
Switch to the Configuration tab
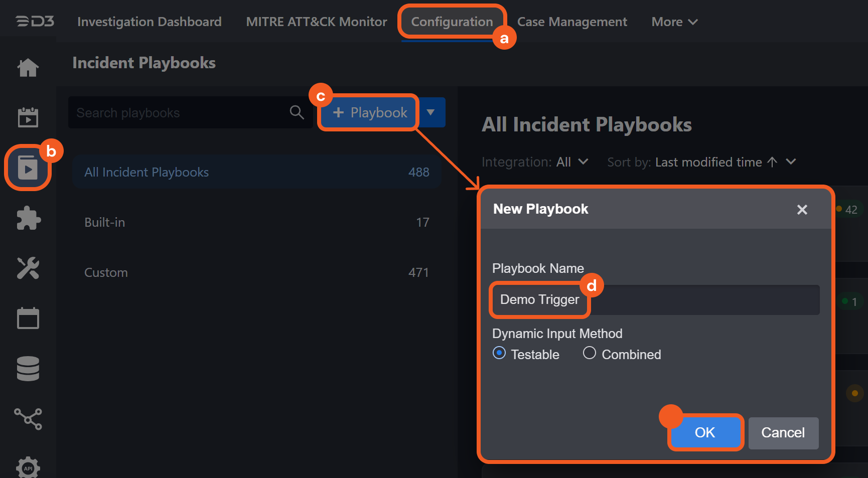pyautogui.click(x=452, y=22)
